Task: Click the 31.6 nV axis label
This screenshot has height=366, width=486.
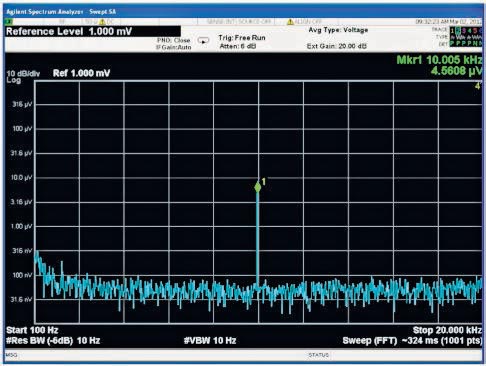Action: point(21,300)
